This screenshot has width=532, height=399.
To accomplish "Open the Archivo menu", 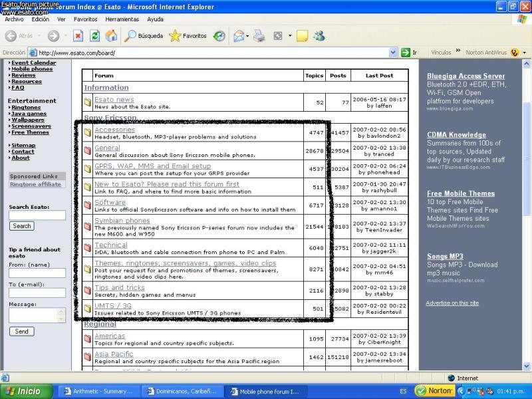I will tap(14, 19).
